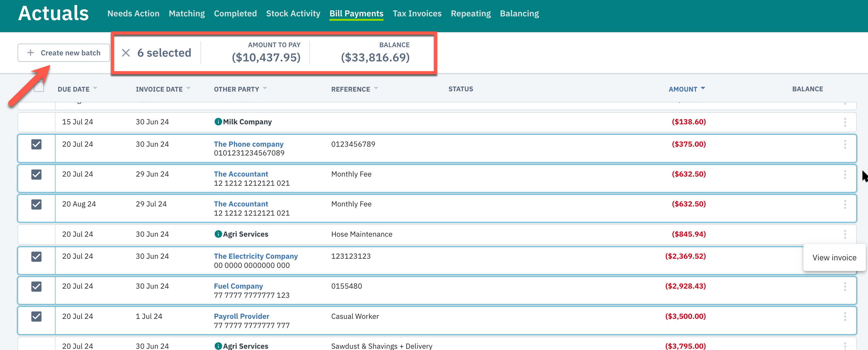
Task: Click the Hose Maintenance reference text
Action: 362,234
